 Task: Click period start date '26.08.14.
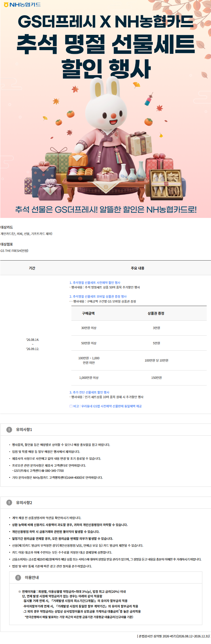pyautogui.click(x=33, y=340)
